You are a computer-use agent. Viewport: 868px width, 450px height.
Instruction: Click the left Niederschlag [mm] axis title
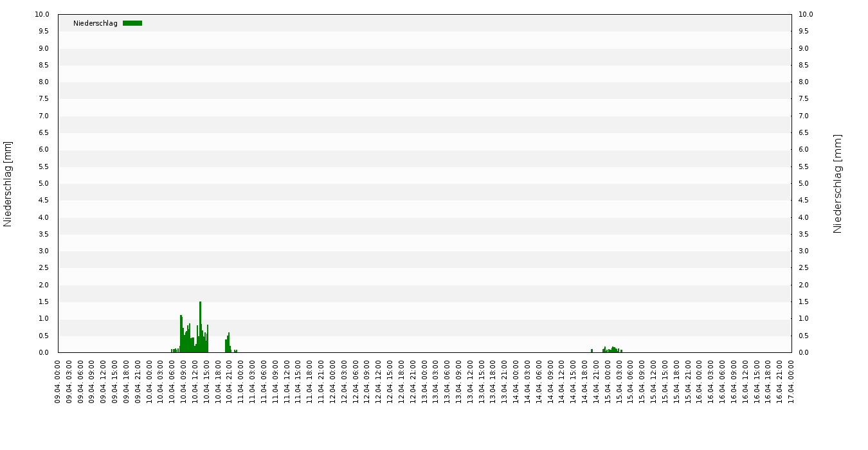coord(8,184)
